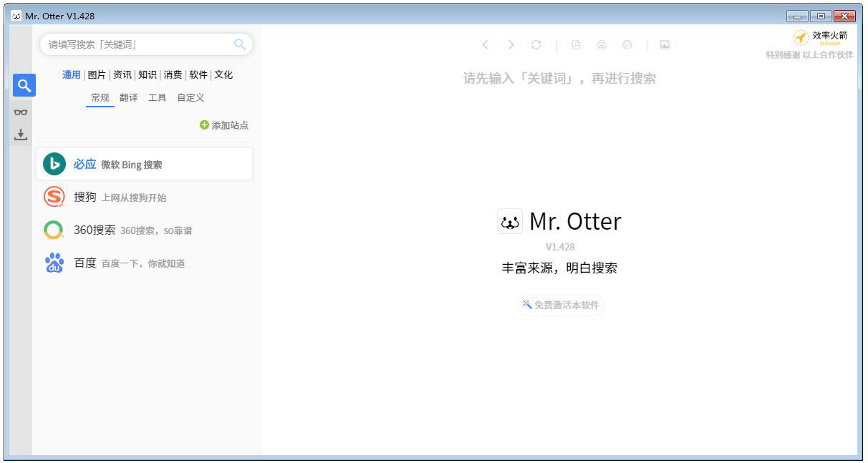The image size is (868, 463).
Task: Select the search magnifier in the left sidebar
Action: coord(23,84)
